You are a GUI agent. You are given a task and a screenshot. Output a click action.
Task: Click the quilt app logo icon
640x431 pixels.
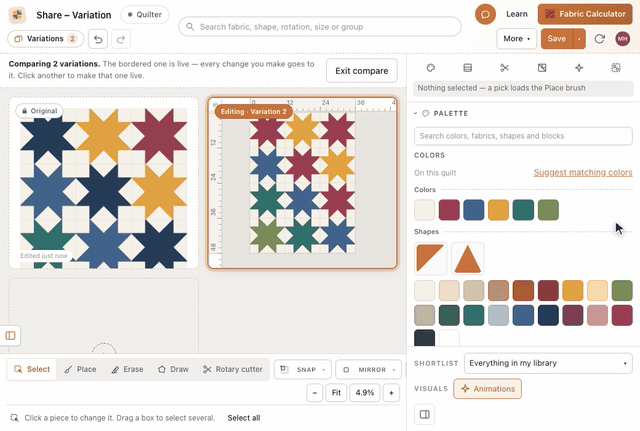click(x=17, y=15)
